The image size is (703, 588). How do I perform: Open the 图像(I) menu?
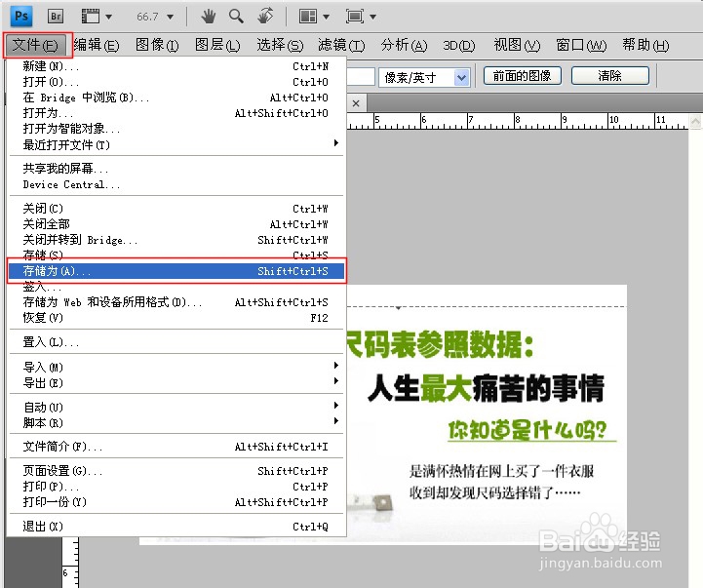click(157, 45)
